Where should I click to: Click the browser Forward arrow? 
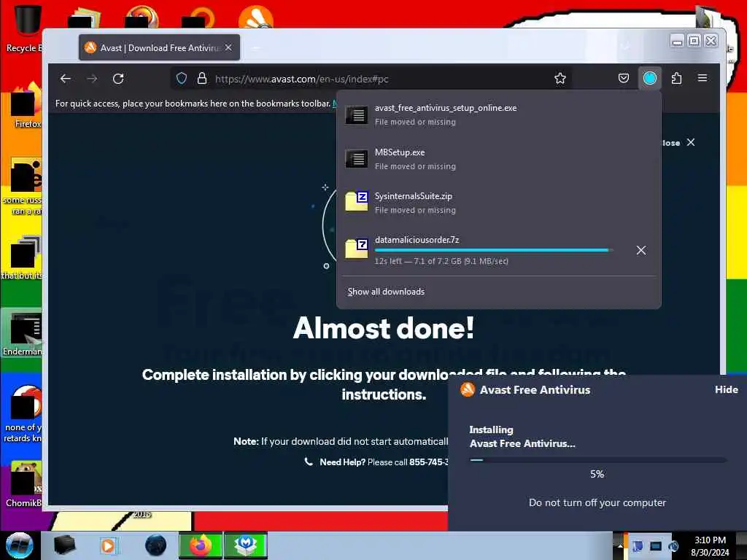(92, 79)
